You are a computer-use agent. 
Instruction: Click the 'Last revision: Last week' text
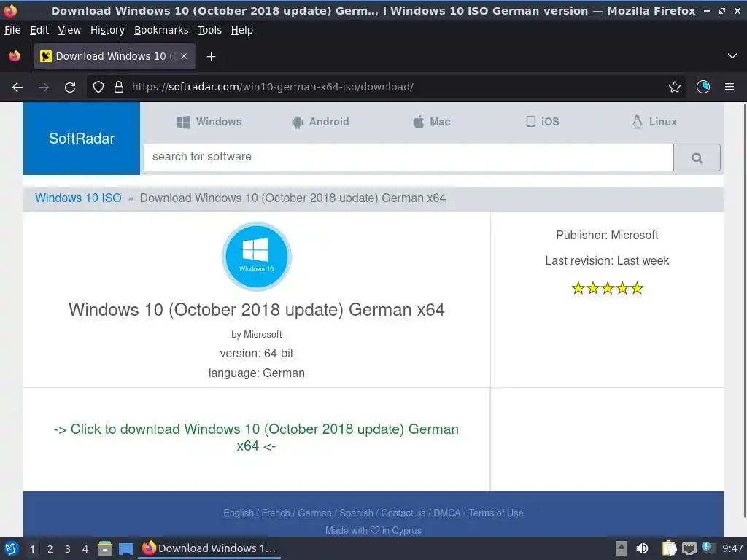tap(607, 261)
